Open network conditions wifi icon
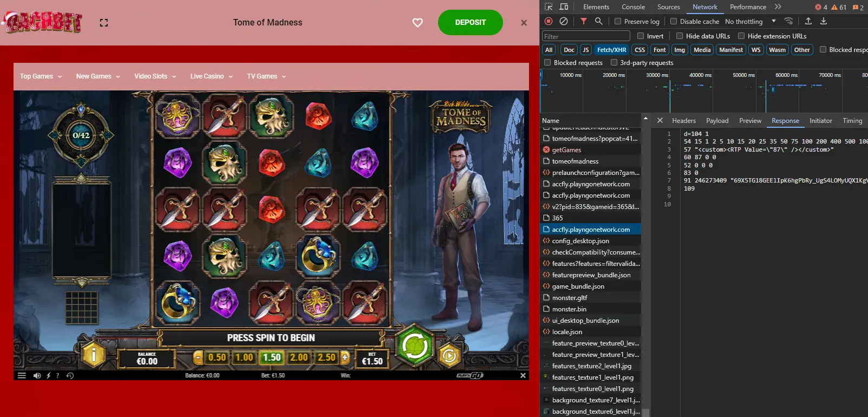This screenshot has height=417, width=868. pyautogui.click(x=788, y=21)
